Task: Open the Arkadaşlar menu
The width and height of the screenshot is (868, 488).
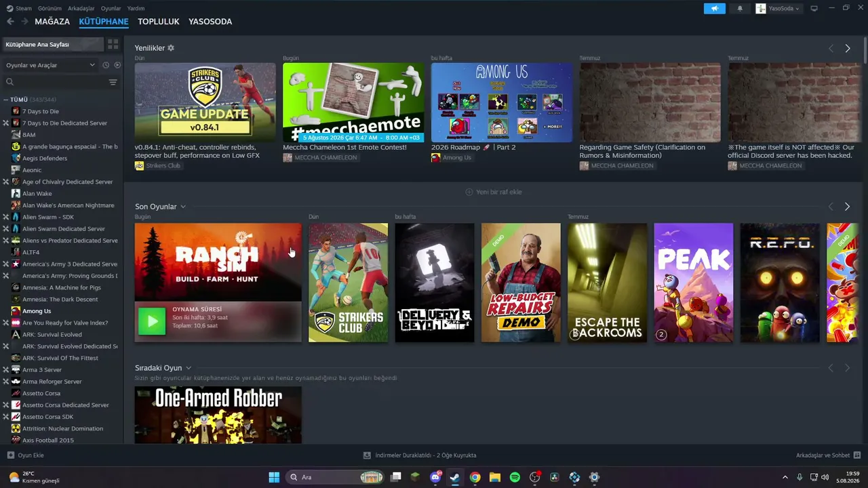Action: click(x=81, y=8)
